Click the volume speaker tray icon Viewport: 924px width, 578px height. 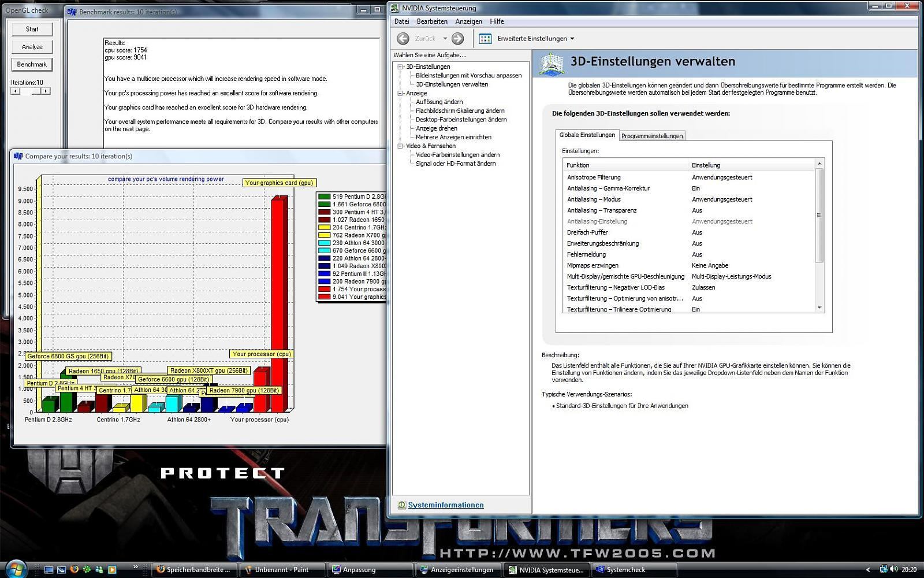(x=894, y=569)
